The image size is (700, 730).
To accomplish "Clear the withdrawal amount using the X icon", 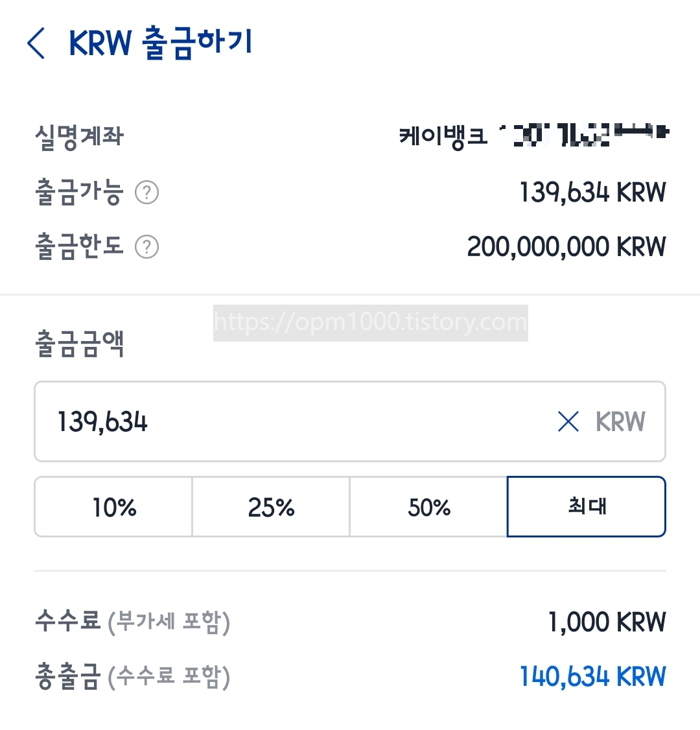I will click(568, 421).
